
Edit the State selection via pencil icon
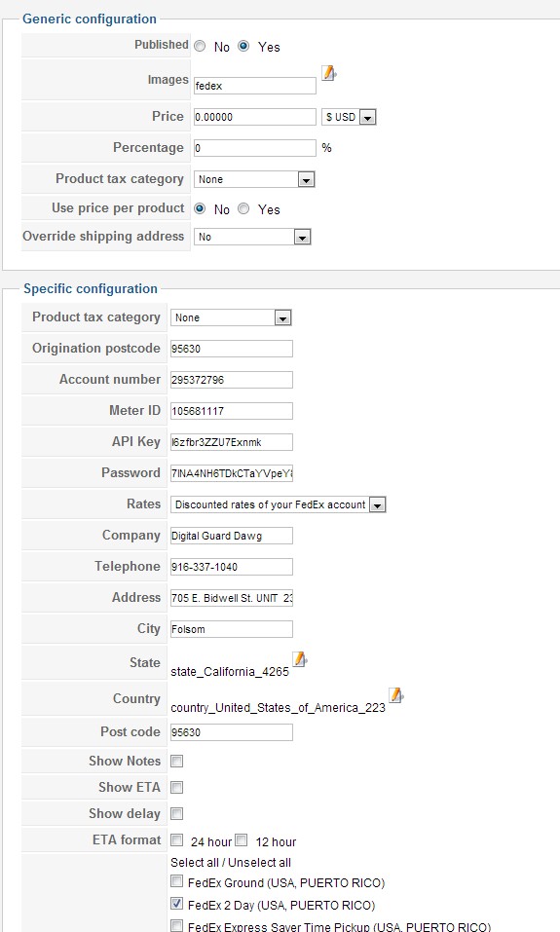[x=300, y=659]
